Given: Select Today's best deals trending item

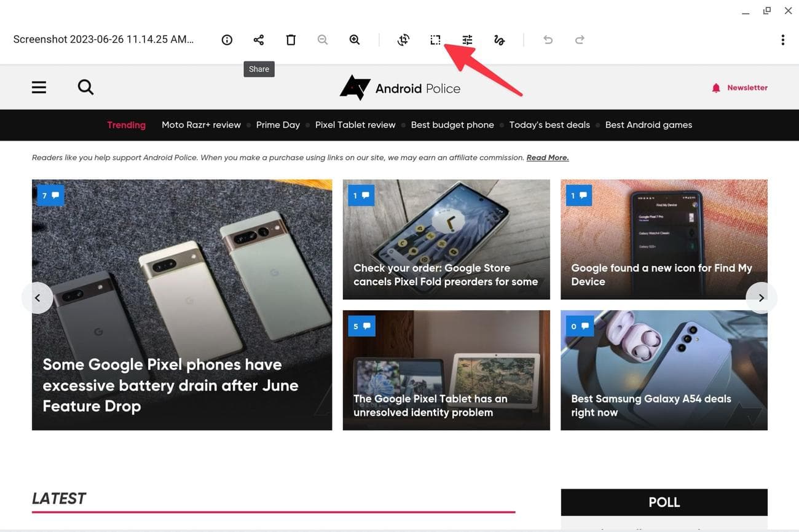Looking at the screenshot, I should click(549, 125).
